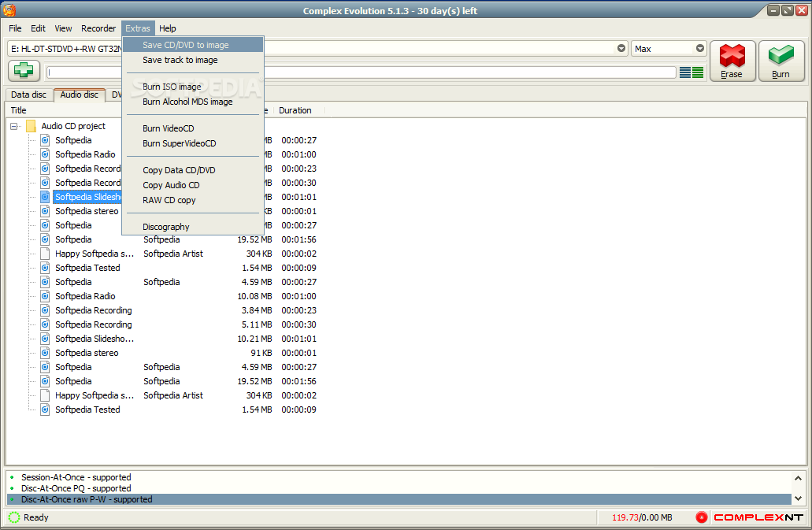Screen dimensions: 812x530
Task: Choose Burn VideoCD
Action: (193, 128)
